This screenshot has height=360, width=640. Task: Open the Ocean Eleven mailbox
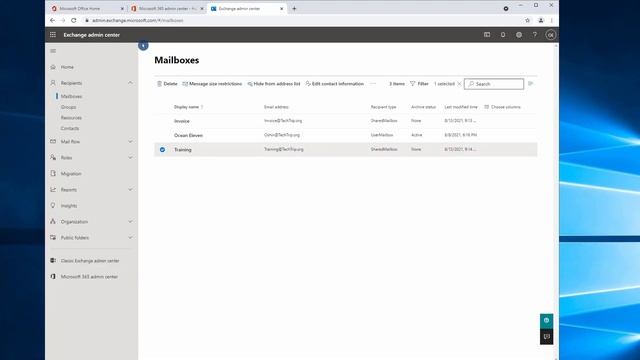pyautogui.click(x=188, y=136)
